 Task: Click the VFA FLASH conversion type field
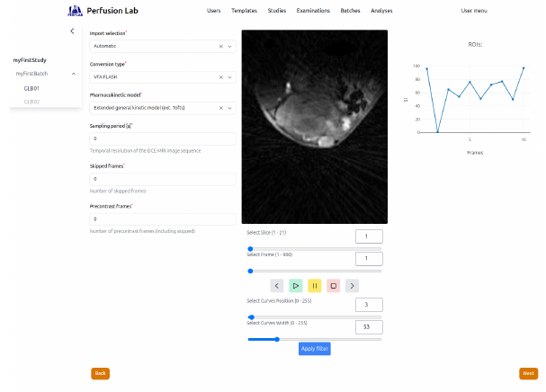pyautogui.click(x=163, y=77)
